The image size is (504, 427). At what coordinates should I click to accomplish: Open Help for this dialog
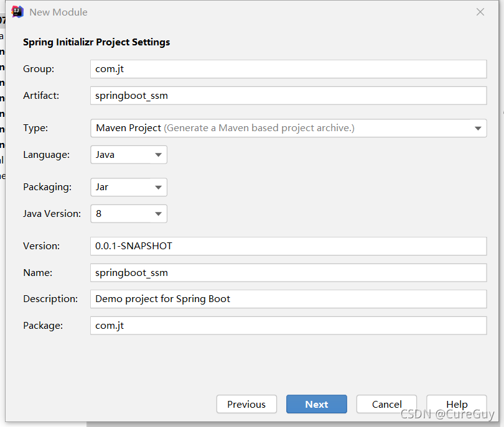(457, 404)
